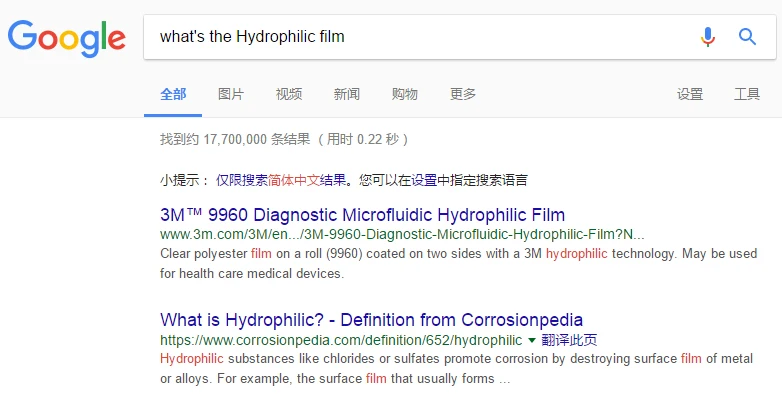The image size is (782, 415).
Task: Click the result count text 找到约 17,700,000 条结果
Action: pos(235,139)
